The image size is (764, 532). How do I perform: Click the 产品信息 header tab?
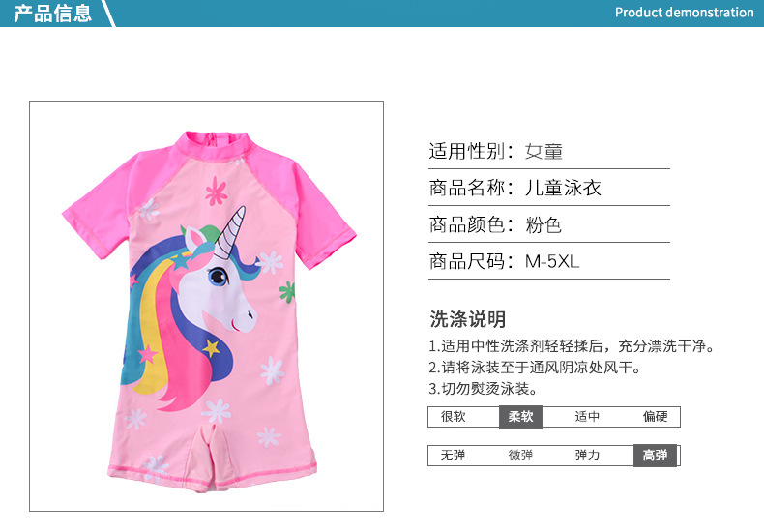[x=52, y=14]
